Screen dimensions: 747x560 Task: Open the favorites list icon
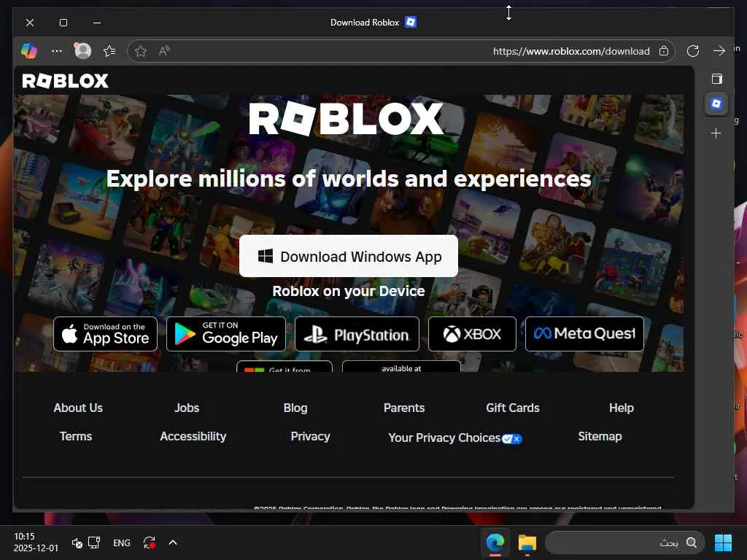pyautogui.click(x=109, y=51)
